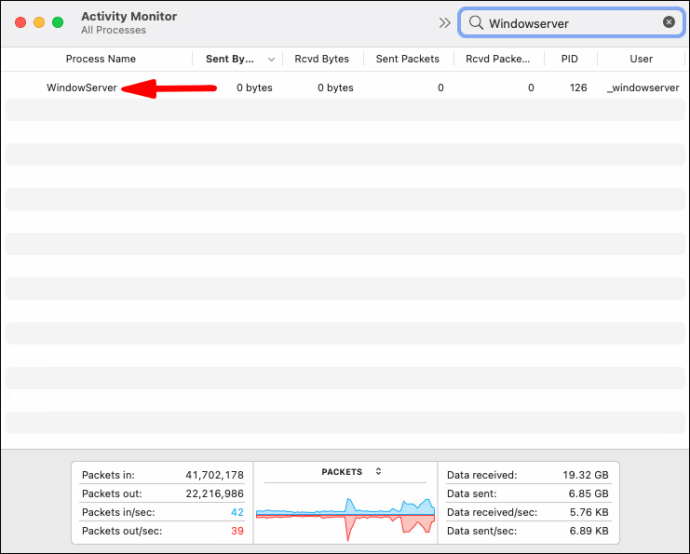Expand hidden toolbar items chevron
The height and width of the screenshot is (554, 690).
(444, 23)
